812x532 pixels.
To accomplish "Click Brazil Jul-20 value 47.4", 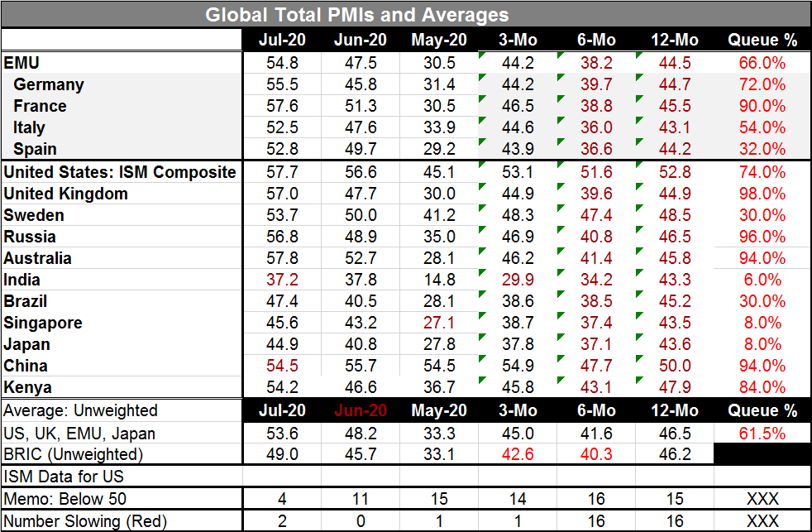I will click(x=282, y=301).
